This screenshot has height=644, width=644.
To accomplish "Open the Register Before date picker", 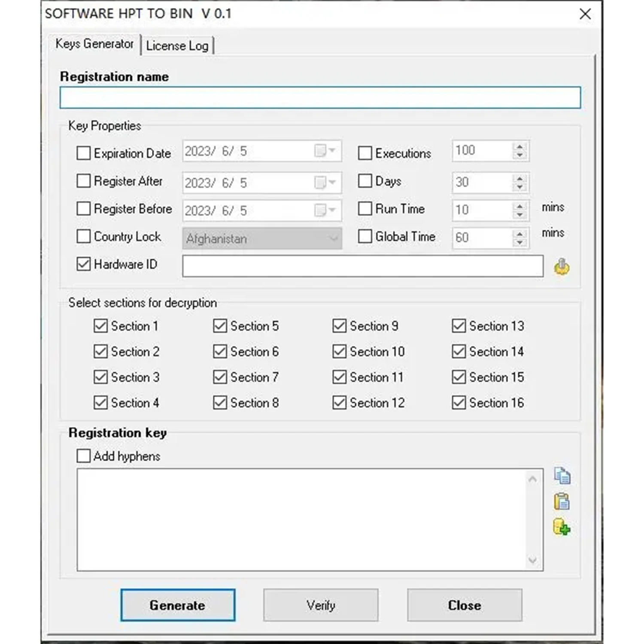I will pos(325,210).
